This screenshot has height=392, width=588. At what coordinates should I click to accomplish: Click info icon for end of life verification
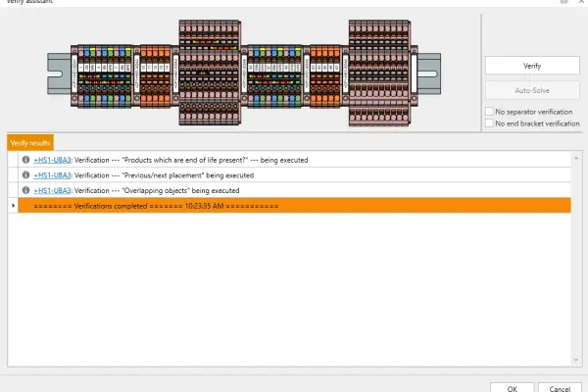tap(25, 159)
